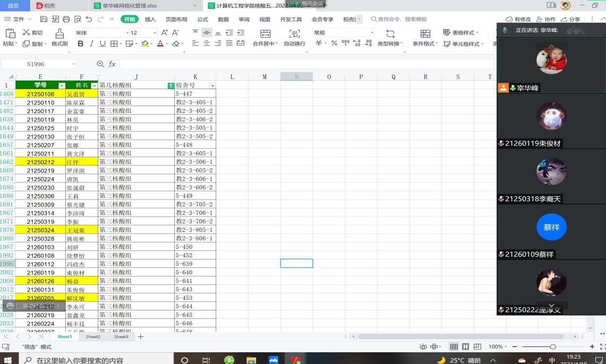The height and width of the screenshot is (364, 606).
Task: Open the font name dropdown (宋体)
Action: (127, 33)
